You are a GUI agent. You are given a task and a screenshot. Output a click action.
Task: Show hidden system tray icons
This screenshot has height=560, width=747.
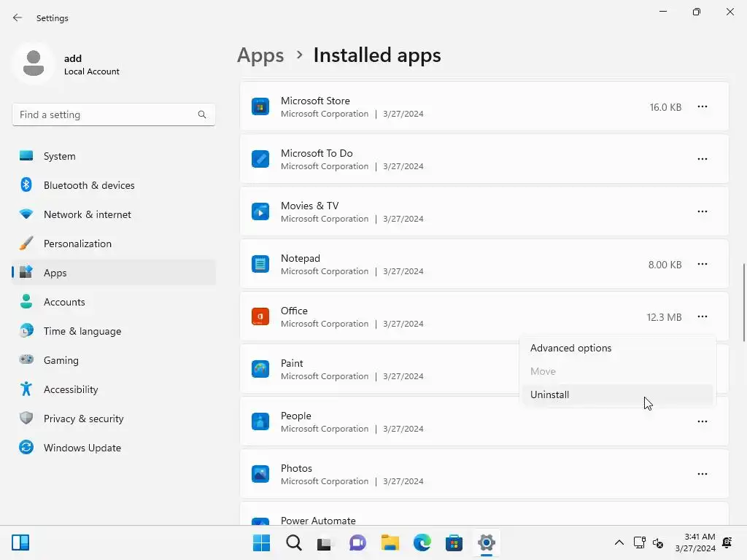[619, 542]
